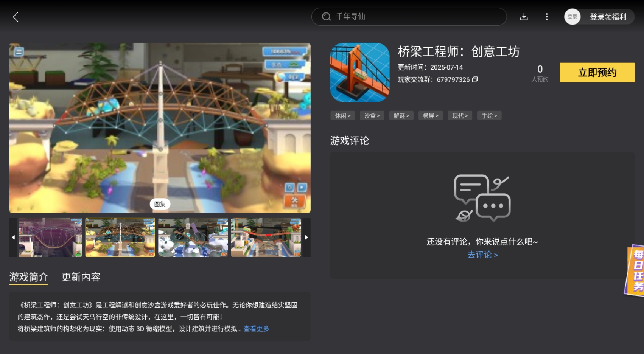Open the main bridge screenshot preview
This screenshot has height=354, width=644.
[x=160, y=128]
